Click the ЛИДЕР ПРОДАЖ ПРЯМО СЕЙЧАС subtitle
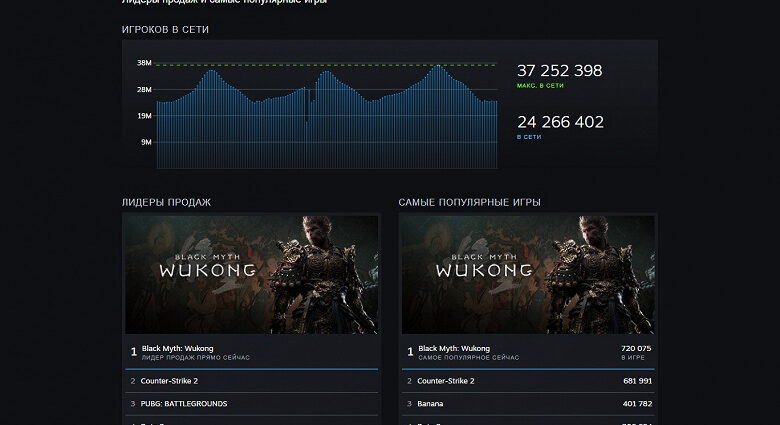This screenshot has width=780, height=425. tap(195, 358)
